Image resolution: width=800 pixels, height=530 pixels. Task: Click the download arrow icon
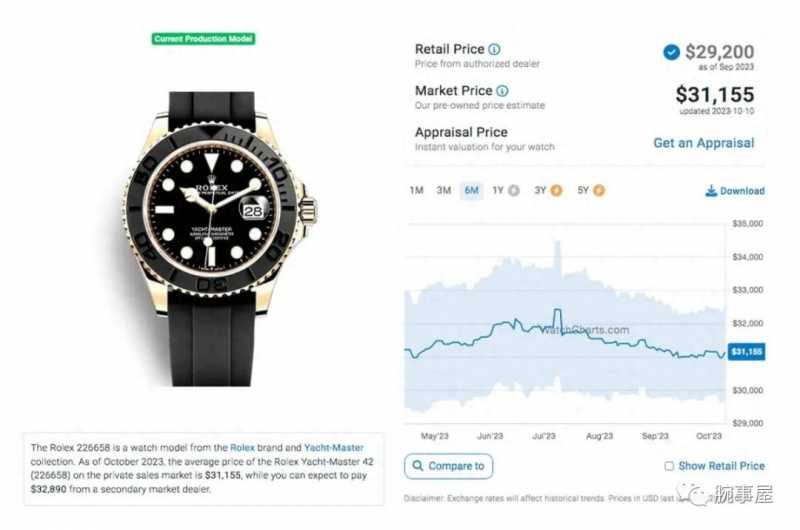[711, 191]
